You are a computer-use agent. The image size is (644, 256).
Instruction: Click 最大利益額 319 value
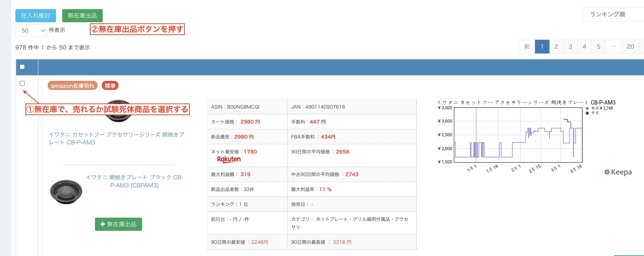pos(245,174)
